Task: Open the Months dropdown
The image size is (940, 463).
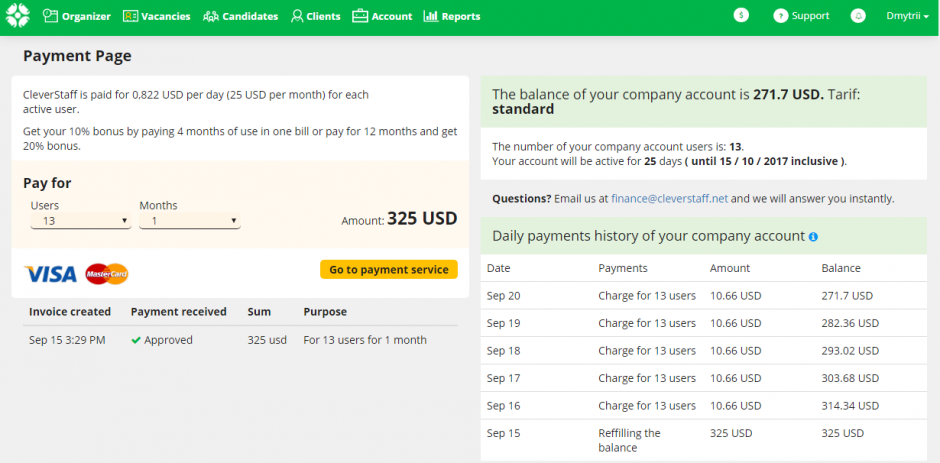Action: click(189, 221)
